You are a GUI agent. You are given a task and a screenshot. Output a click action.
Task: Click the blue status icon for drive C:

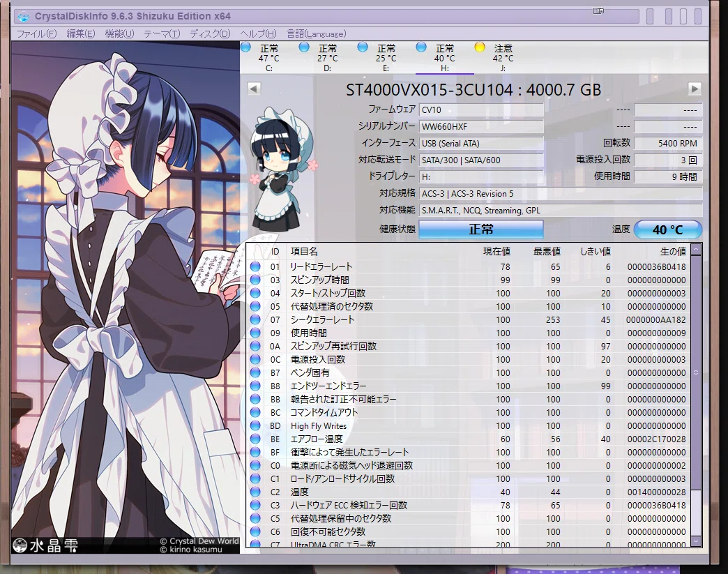point(245,47)
